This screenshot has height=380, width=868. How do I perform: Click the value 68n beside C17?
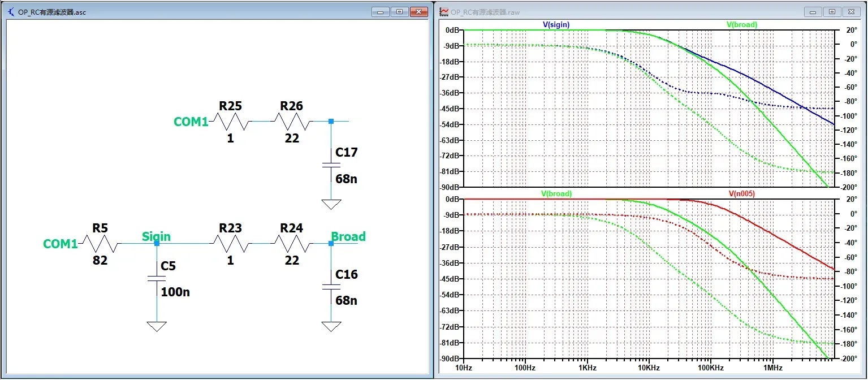[x=347, y=179]
